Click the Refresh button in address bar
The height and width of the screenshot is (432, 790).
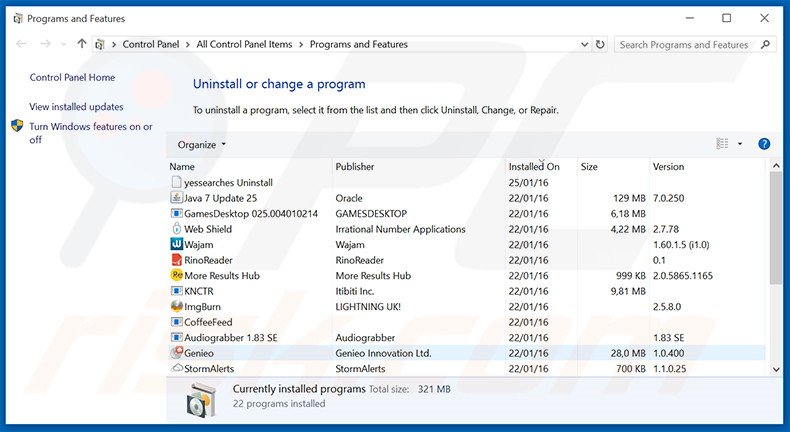pos(600,44)
